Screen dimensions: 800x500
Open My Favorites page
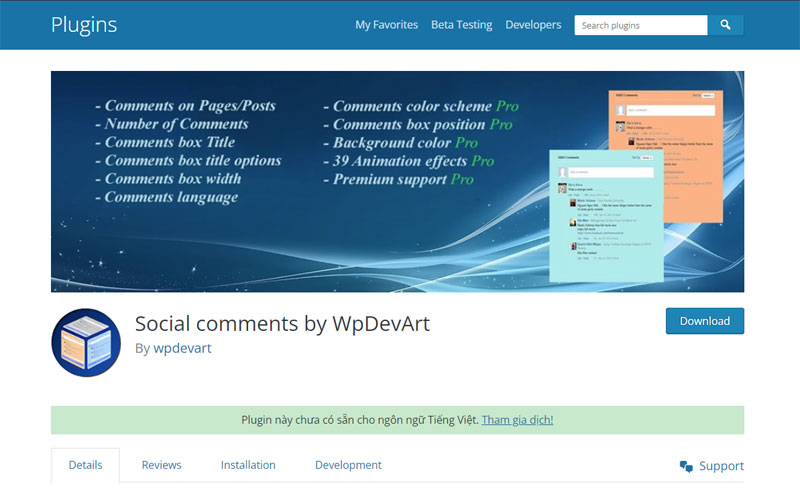[x=386, y=24]
